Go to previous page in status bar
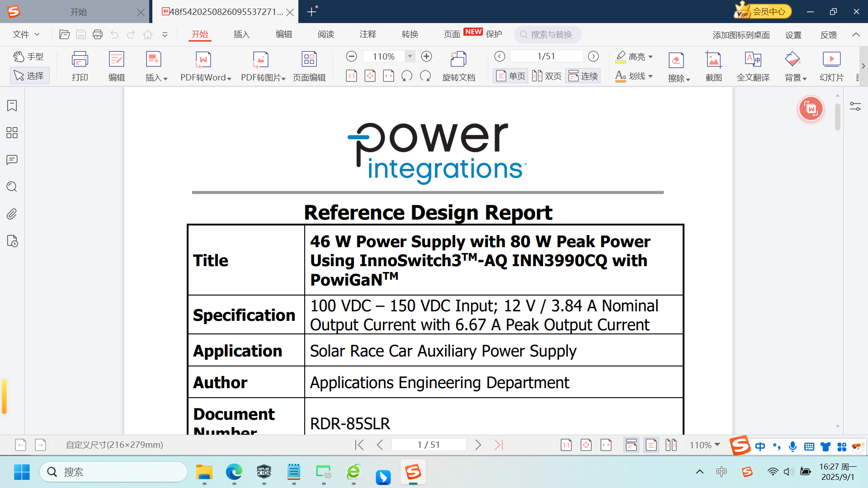This screenshot has width=868, height=488. click(x=380, y=445)
